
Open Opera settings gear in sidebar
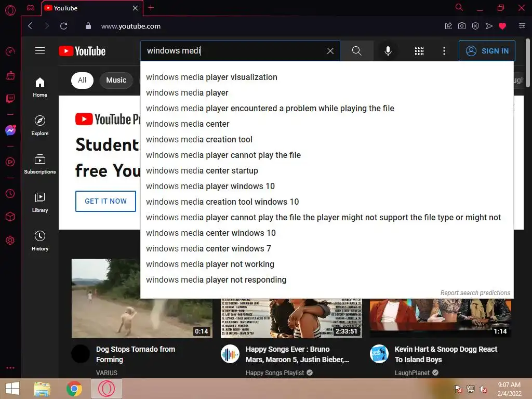point(10,240)
